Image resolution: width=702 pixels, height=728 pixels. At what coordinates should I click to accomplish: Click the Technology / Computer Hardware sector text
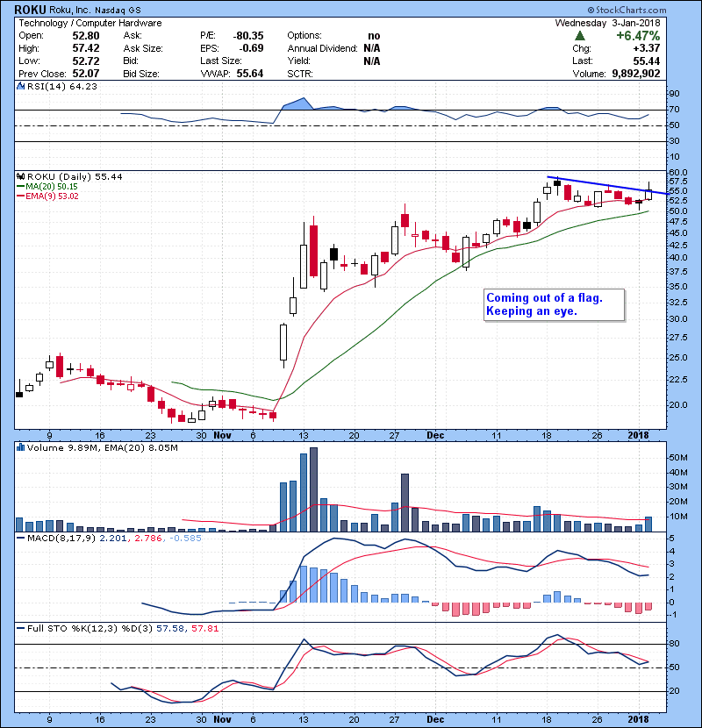click(x=90, y=23)
